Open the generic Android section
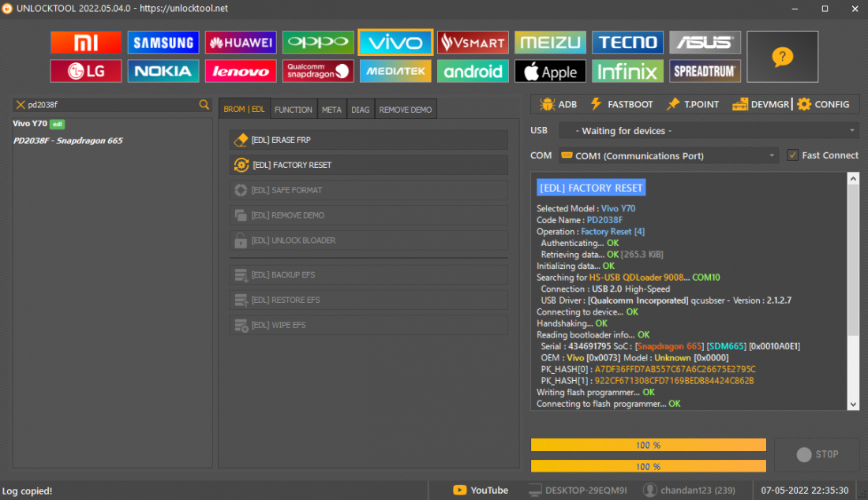This screenshot has width=868, height=500. [473, 71]
